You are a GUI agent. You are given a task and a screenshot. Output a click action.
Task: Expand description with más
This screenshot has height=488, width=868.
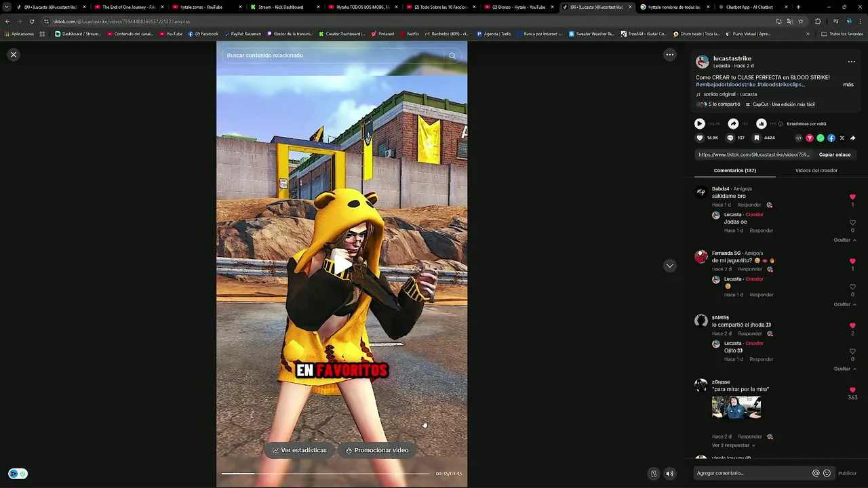[x=848, y=85]
